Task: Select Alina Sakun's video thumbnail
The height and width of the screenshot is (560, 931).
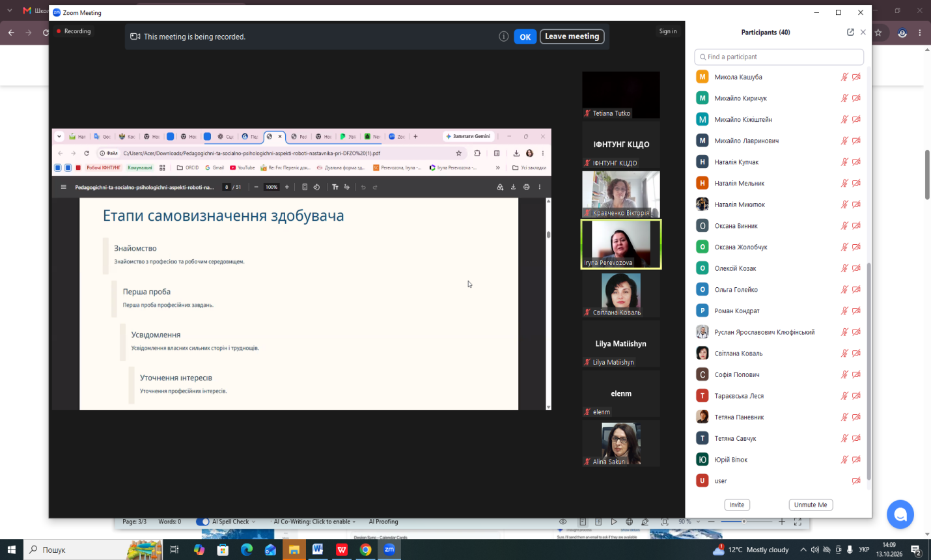Action: (621, 443)
